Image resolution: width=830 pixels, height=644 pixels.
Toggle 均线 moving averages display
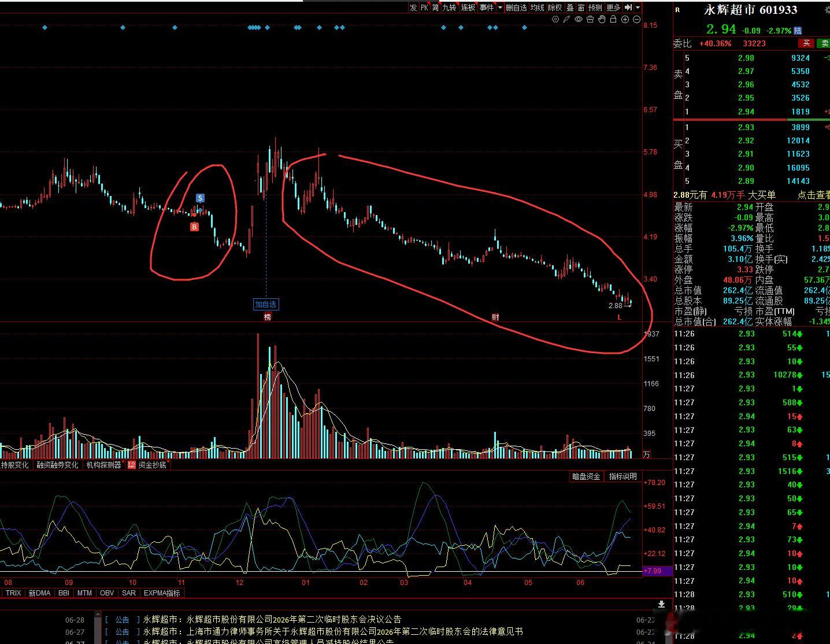538,8
